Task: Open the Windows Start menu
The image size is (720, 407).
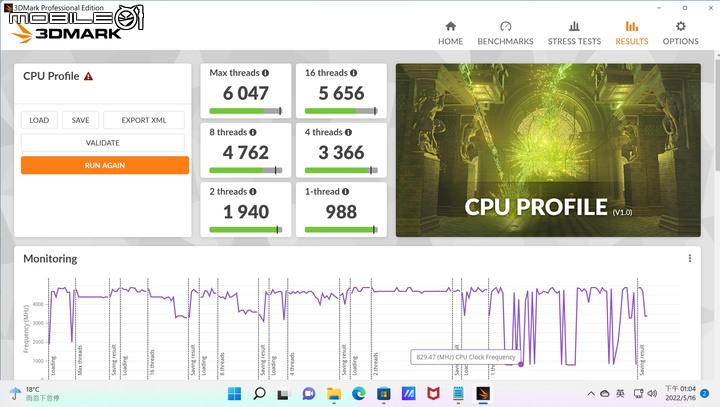Action: click(234, 394)
